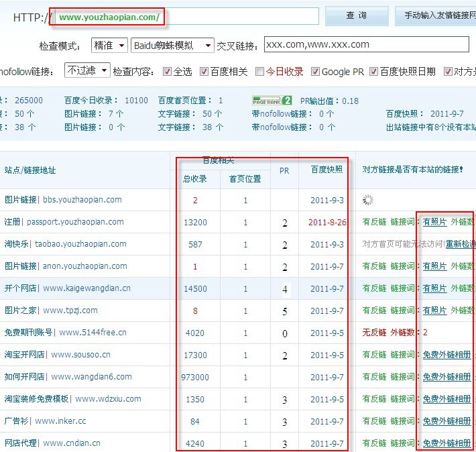
Task: Click the 百度首页位置 value 1 in the summary
Action: (x=221, y=100)
